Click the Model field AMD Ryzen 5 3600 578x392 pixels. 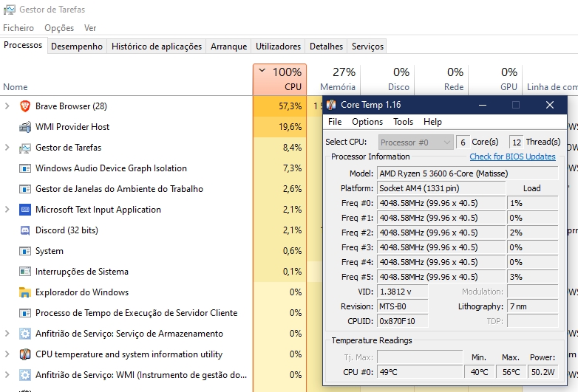[467, 173]
